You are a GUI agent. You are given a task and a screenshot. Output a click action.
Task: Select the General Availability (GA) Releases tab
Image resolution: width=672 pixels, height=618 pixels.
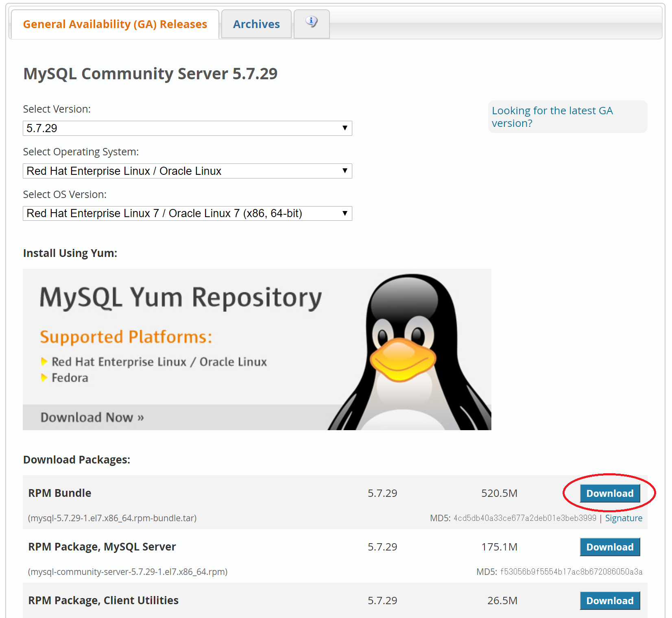pyautogui.click(x=115, y=24)
